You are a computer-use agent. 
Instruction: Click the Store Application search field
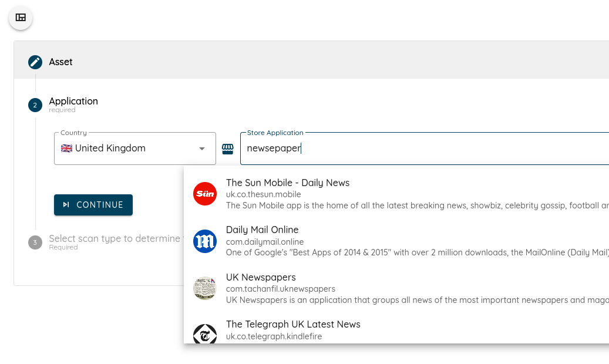click(x=425, y=149)
